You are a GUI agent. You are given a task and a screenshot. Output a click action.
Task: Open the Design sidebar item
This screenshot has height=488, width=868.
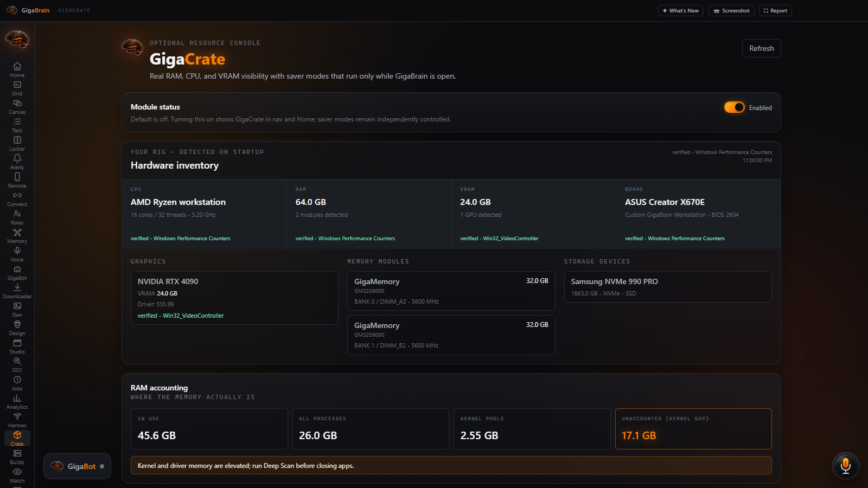point(17,328)
